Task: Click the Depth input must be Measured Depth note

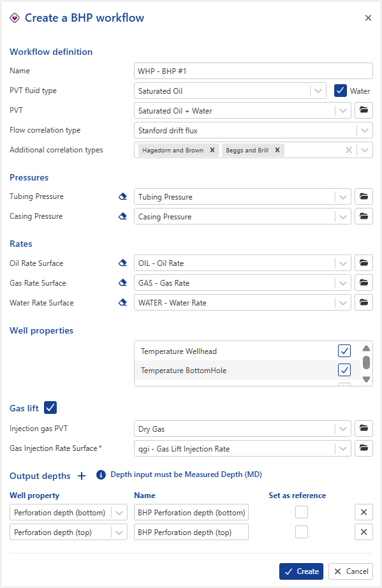Action: pyautogui.click(x=186, y=474)
